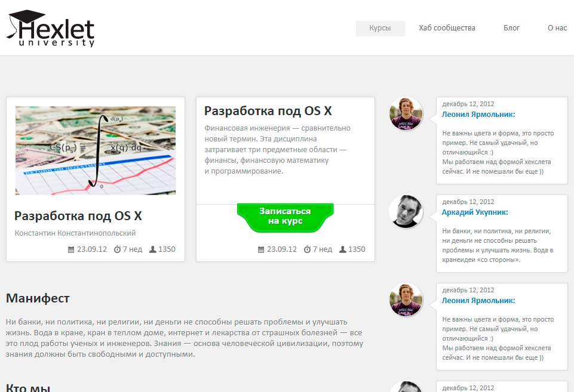Click the Кто мы heading
574x392 pixels.
28,387
